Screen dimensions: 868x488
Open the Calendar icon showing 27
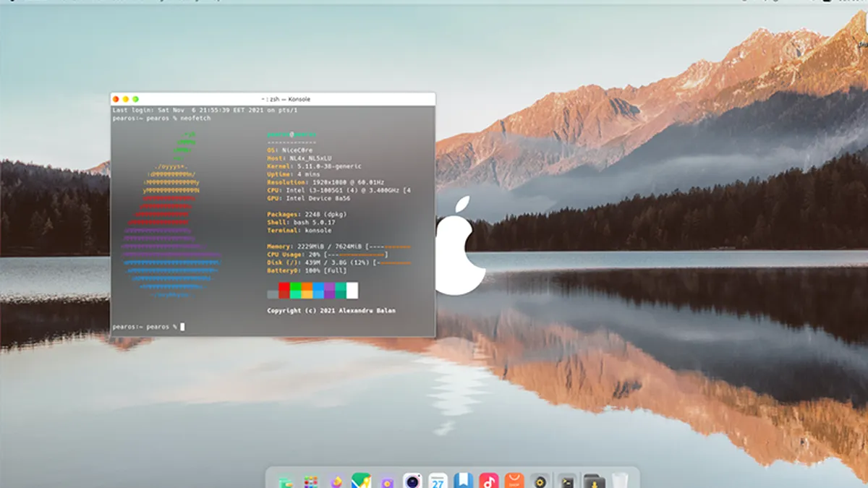click(438, 481)
